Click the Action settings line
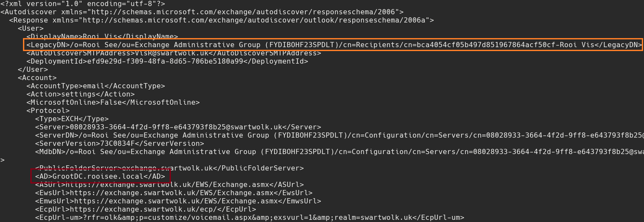Viewport: 644px width, 222px height. [80, 94]
